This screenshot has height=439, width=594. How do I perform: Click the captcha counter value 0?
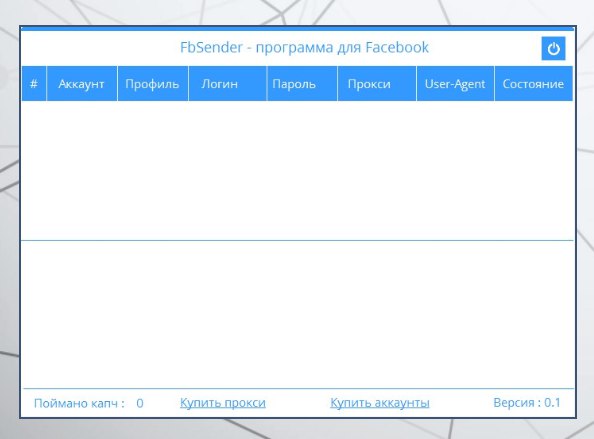[140, 403]
